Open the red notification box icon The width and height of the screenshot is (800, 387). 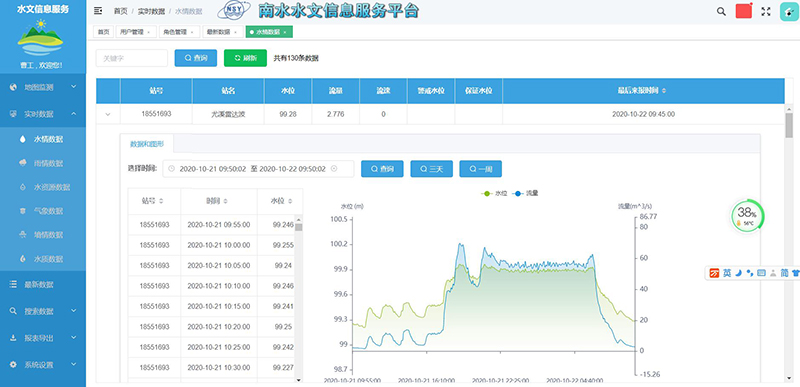click(743, 11)
